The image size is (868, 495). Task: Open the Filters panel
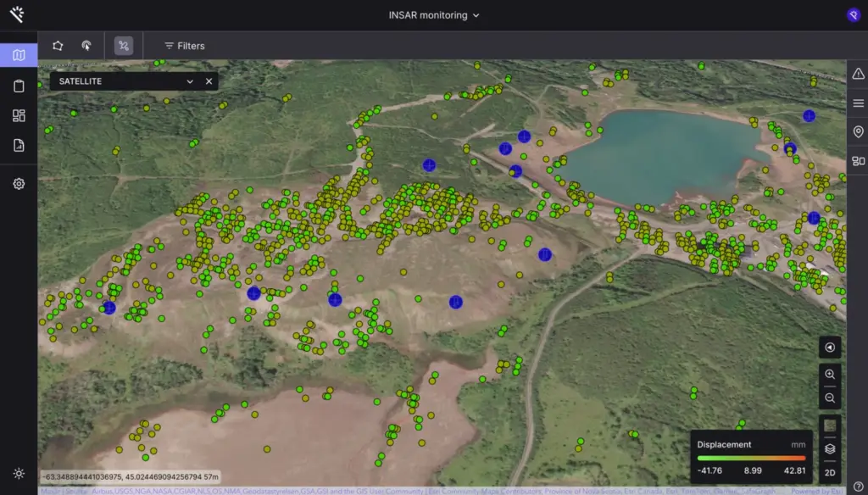pos(184,46)
